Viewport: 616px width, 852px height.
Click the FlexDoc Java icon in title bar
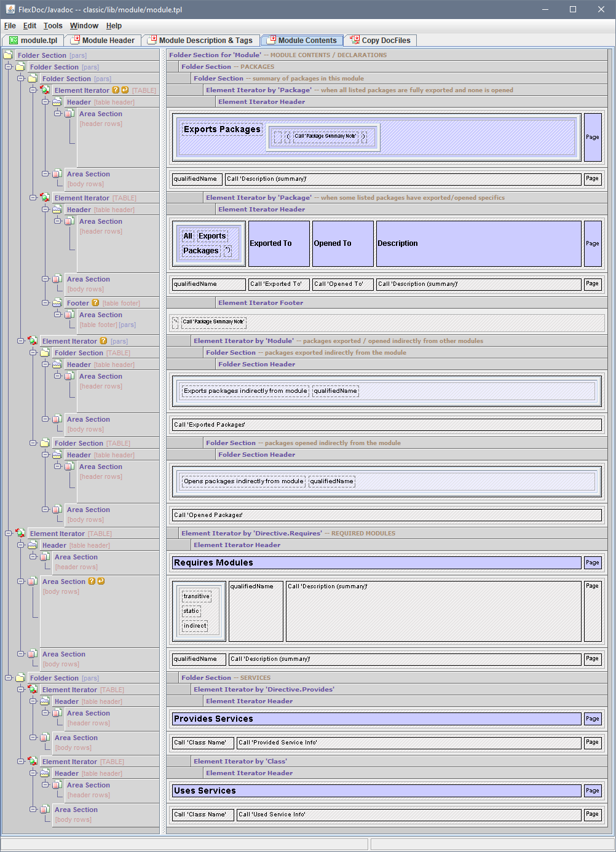pyautogui.click(x=10, y=9)
